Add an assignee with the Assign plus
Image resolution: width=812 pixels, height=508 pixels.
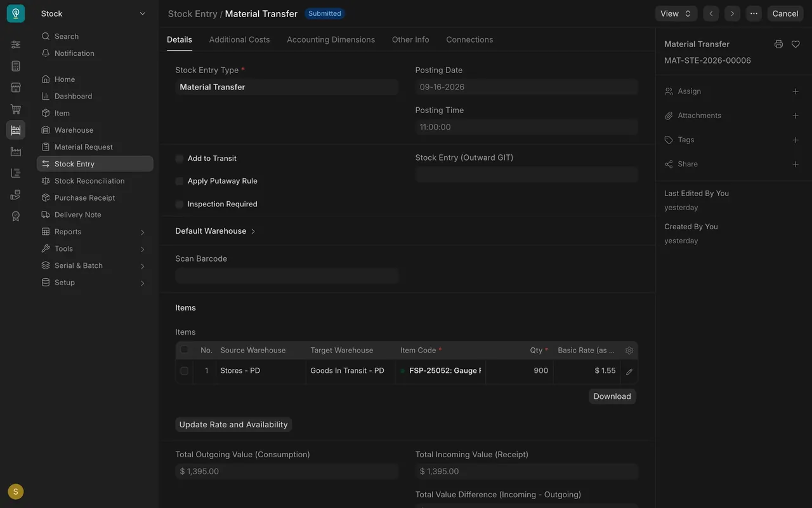pos(796,91)
